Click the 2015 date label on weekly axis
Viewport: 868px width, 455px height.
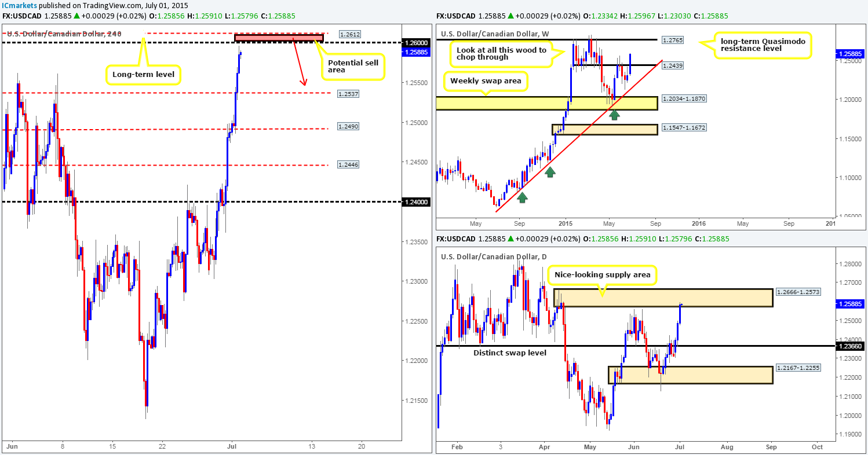point(566,223)
